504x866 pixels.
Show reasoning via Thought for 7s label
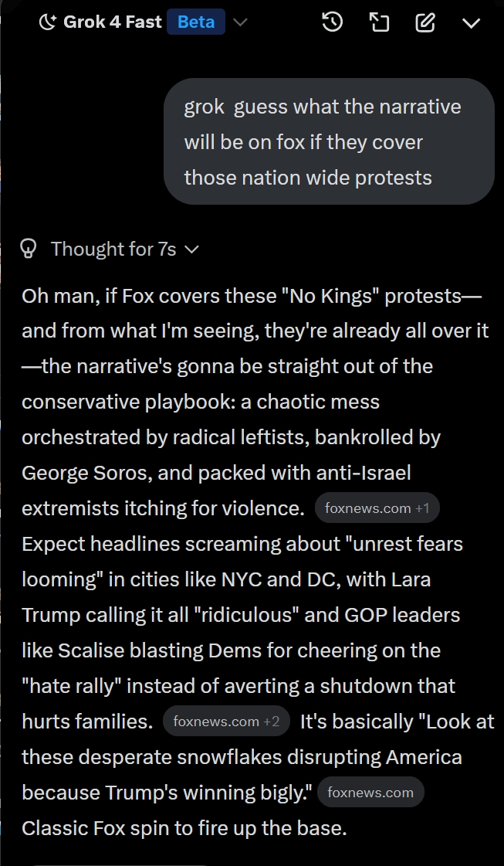point(113,249)
